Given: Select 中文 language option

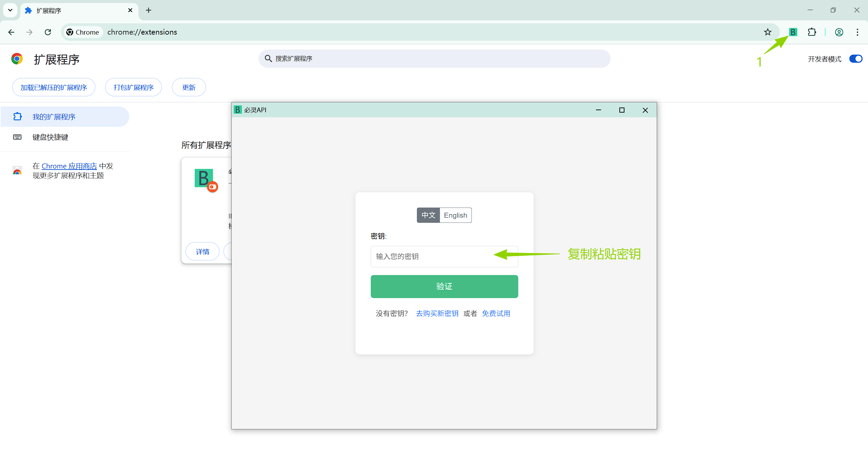Looking at the screenshot, I should 428,215.
